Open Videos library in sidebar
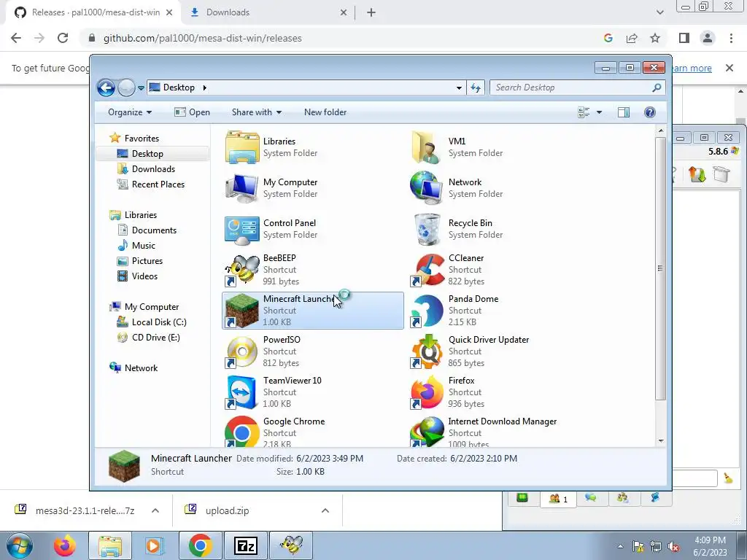This screenshot has width=747, height=560. click(x=144, y=276)
